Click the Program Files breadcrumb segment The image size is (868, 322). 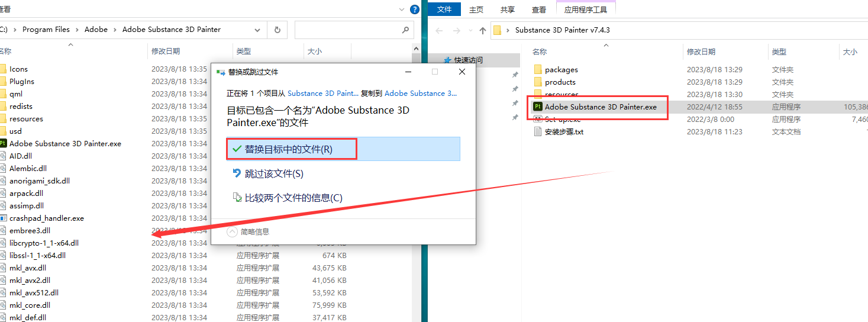point(46,30)
